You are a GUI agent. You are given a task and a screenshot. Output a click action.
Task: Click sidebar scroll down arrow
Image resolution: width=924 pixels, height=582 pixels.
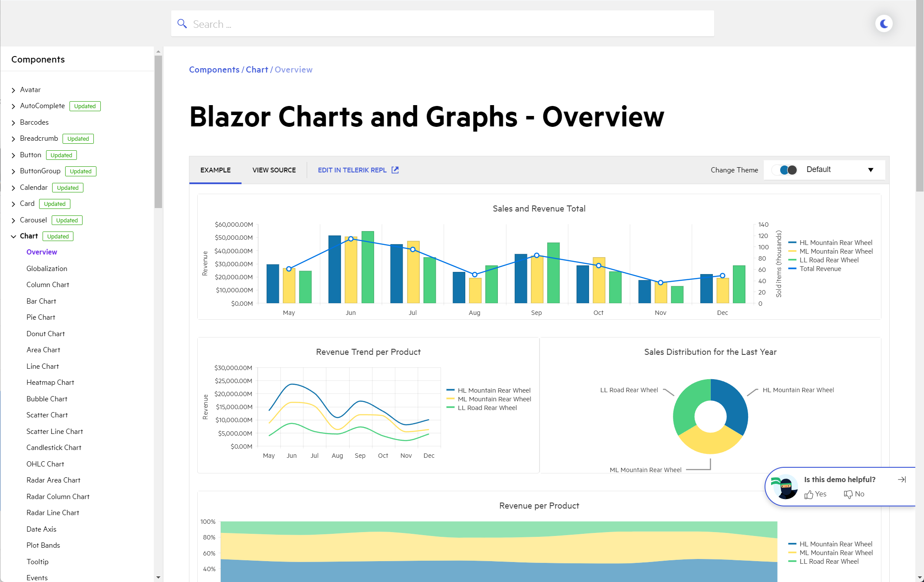(158, 577)
